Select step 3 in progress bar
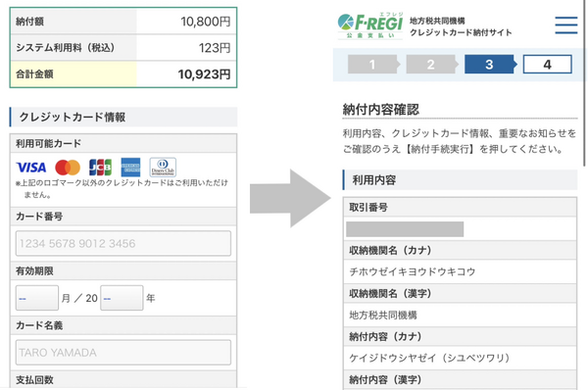 coord(490,64)
